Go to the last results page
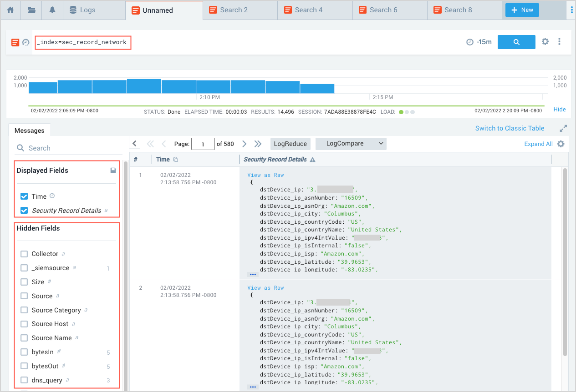 point(258,144)
